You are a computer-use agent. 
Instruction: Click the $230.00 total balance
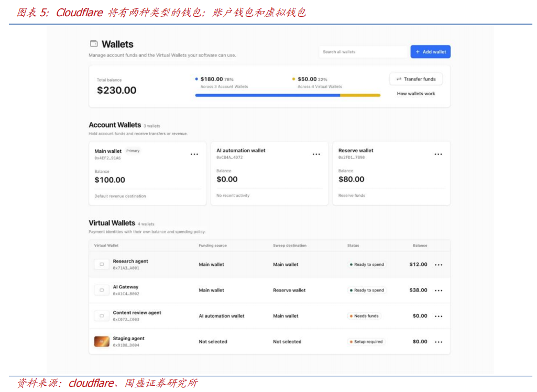116,91
